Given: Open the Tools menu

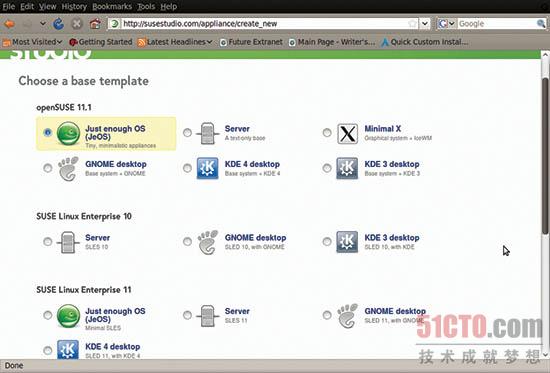Looking at the screenshot, I should [x=146, y=6].
